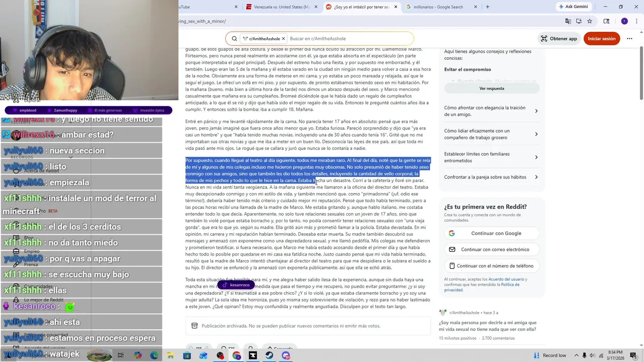Open a new browser tab
Image resolution: width=644 pixels, height=362 pixels.
tap(488, 7)
